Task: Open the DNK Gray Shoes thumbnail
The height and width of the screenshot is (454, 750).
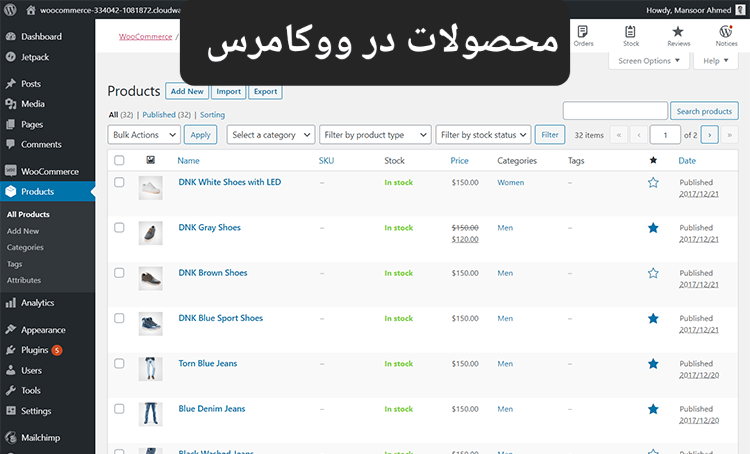Action: [x=150, y=233]
